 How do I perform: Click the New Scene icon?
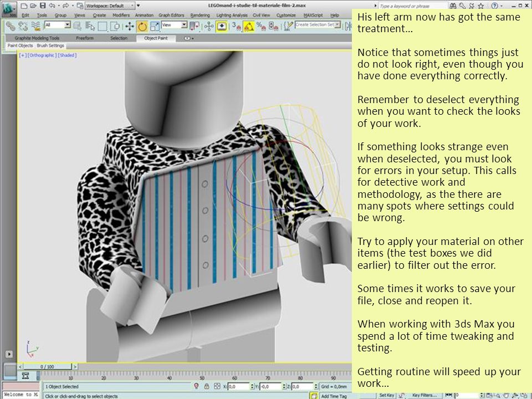pyautogui.click(x=24, y=6)
